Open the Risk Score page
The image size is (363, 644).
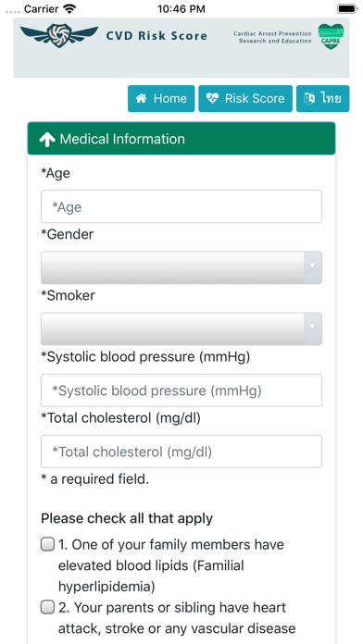245,99
